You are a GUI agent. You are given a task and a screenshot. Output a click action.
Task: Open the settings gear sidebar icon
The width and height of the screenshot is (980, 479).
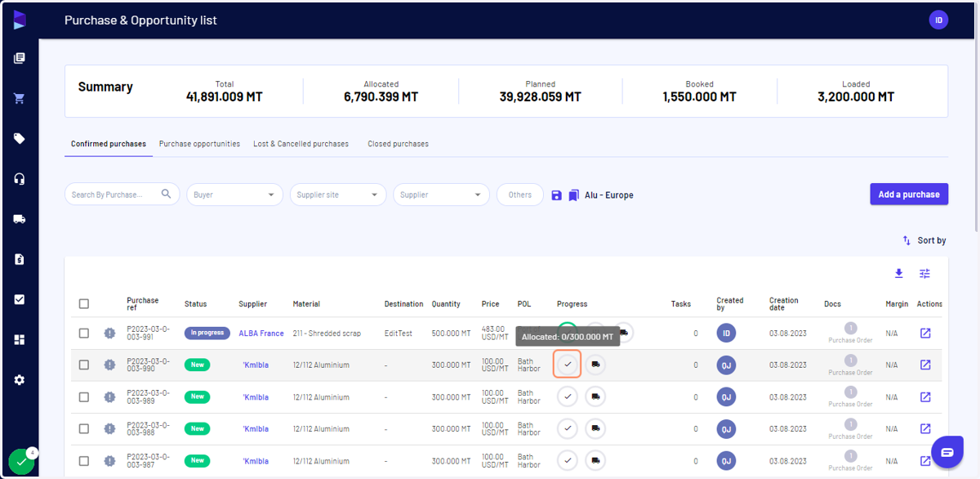[x=20, y=380]
